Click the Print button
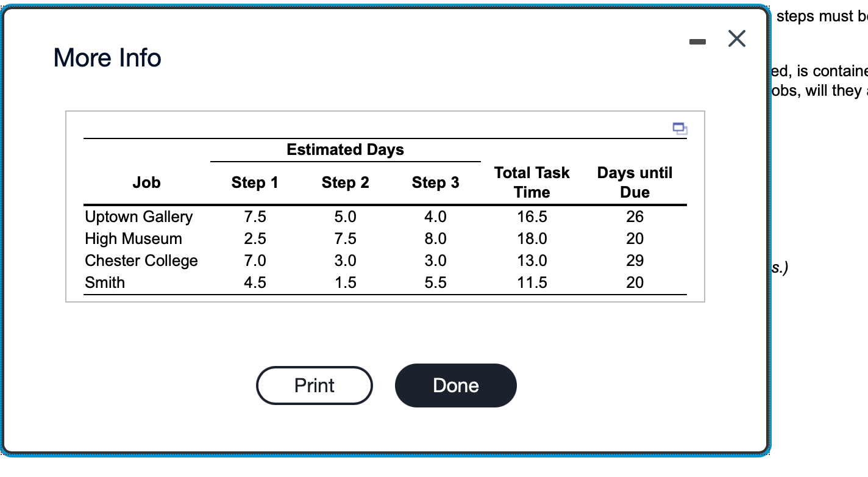The width and height of the screenshot is (868, 477). click(314, 385)
